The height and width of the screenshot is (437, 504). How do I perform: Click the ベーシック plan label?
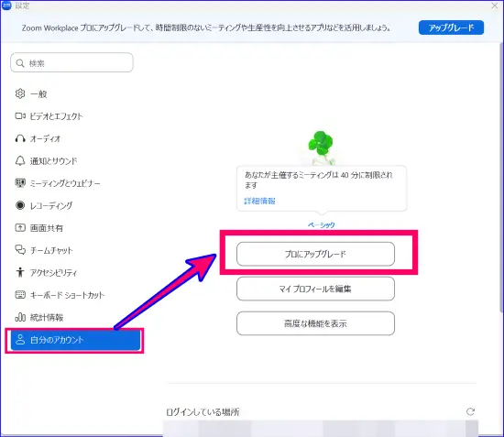pyautogui.click(x=322, y=224)
